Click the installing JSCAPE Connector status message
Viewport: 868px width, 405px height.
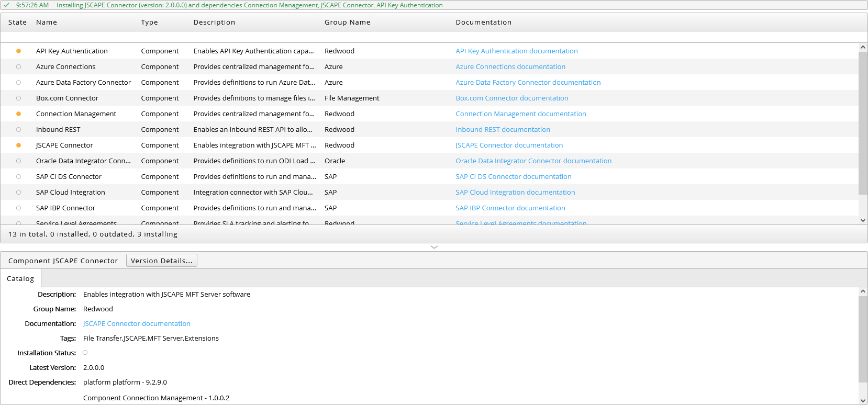(250, 5)
